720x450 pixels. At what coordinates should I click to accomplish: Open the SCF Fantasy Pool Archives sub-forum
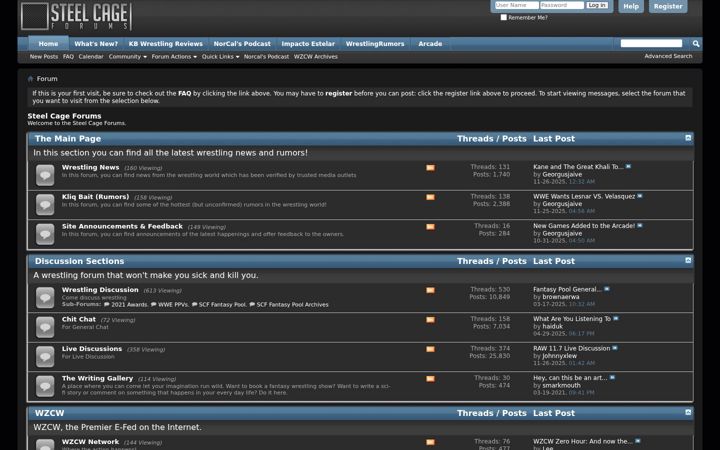[292, 304]
